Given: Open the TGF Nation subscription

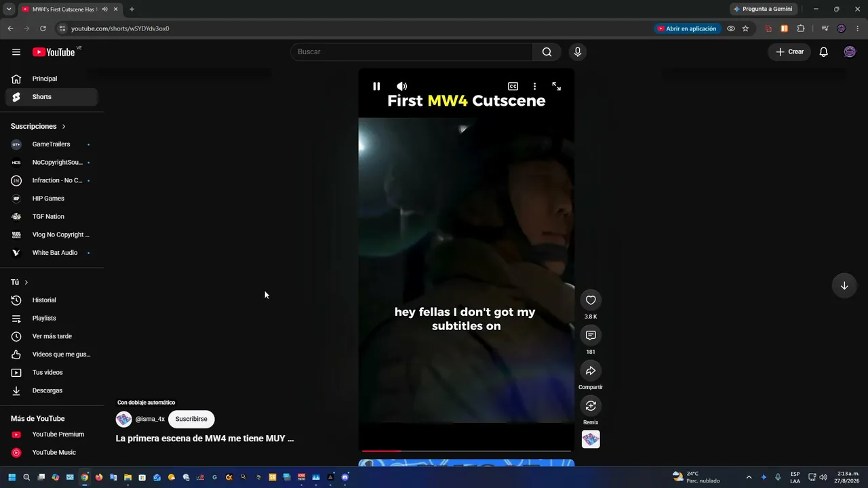Looking at the screenshot, I should (52, 217).
